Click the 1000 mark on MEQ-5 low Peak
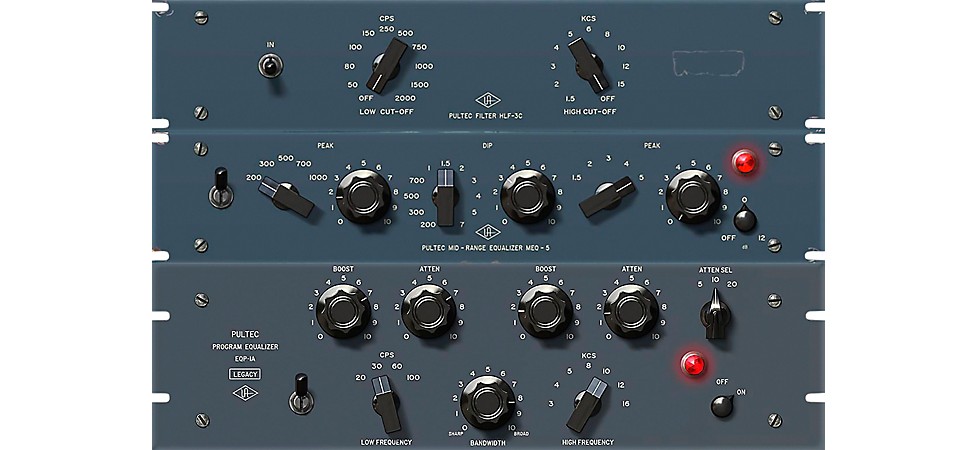Viewport: 976px width, 450px height. tap(318, 177)
